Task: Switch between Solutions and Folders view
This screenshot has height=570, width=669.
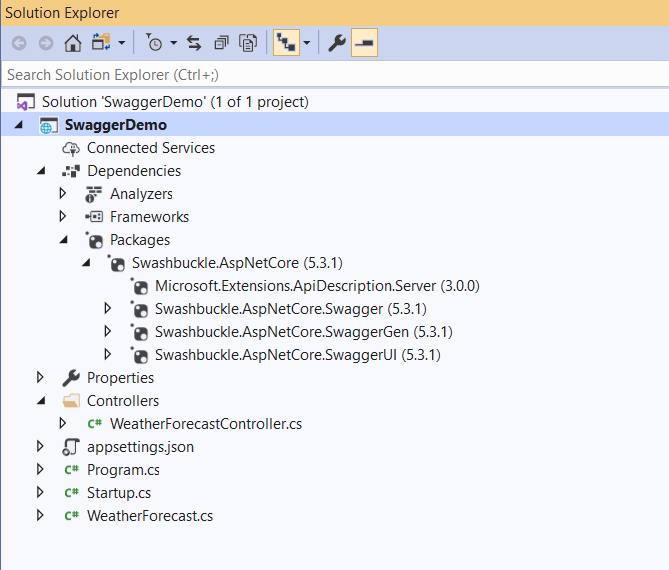Action: click(x=101, y=43)
